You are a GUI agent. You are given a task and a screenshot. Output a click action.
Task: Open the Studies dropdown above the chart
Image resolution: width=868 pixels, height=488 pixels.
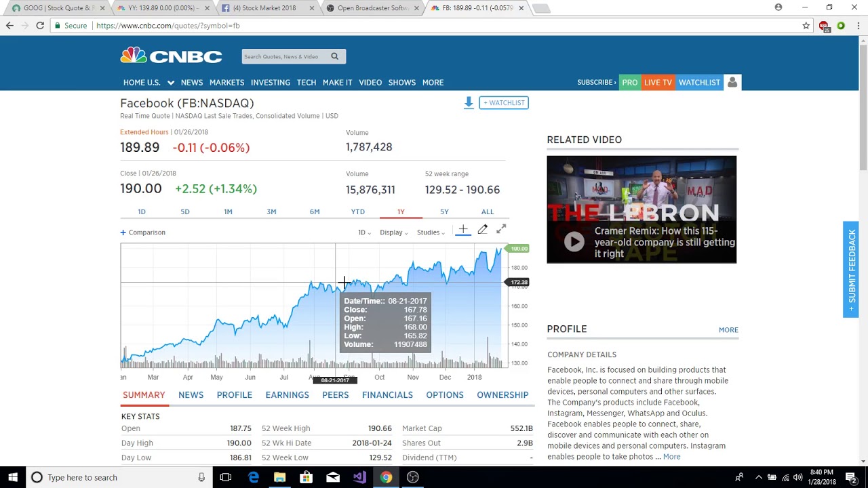[431, 232]
